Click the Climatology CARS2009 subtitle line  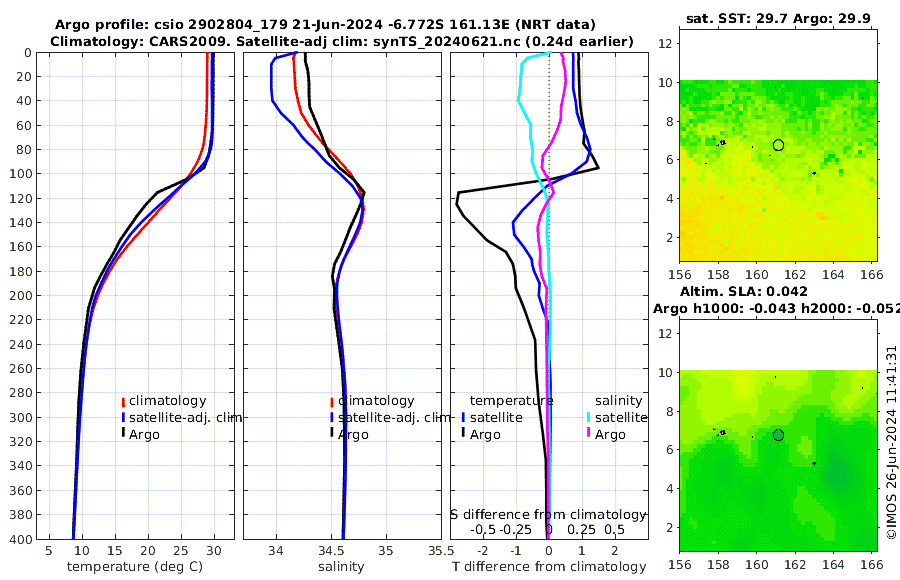(342, 41)
